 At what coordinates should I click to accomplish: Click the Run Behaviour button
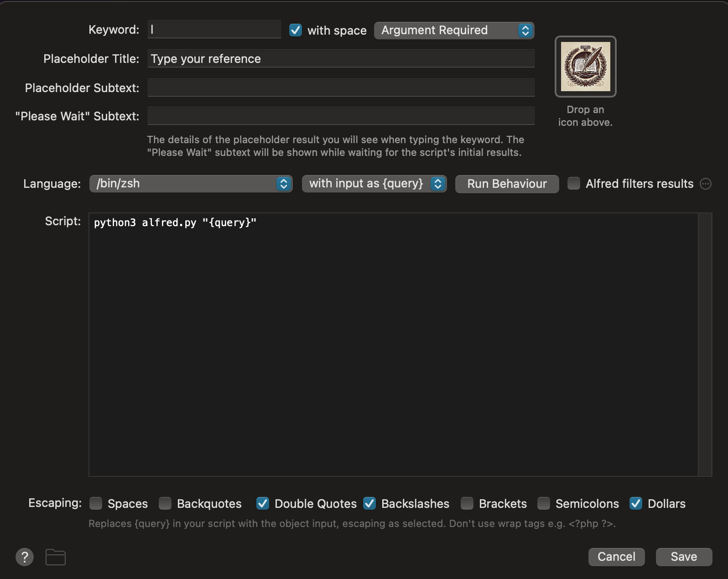507,184
